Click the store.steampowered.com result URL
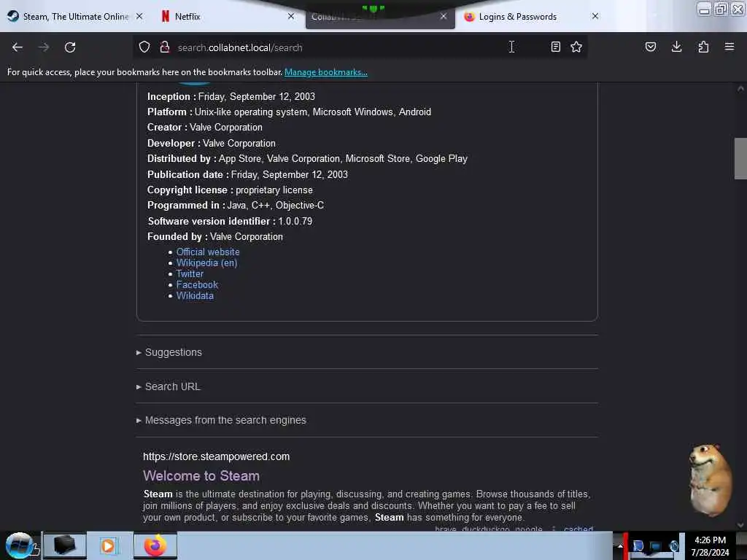Image resolution: width=747 pixels, height=560 pixels. 216,456
